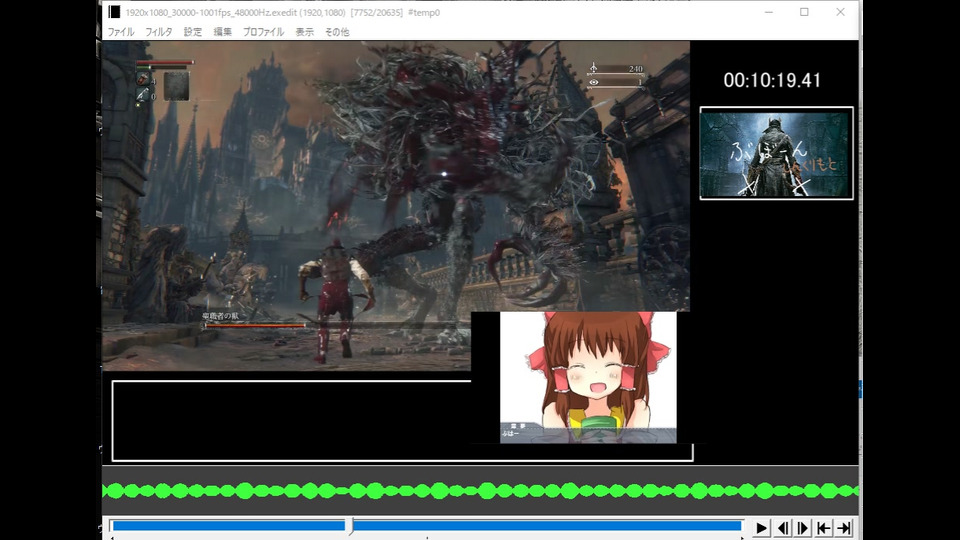Maximize the AviUtl window
This screenshot has width=960, height=540.
coord(804,12)
